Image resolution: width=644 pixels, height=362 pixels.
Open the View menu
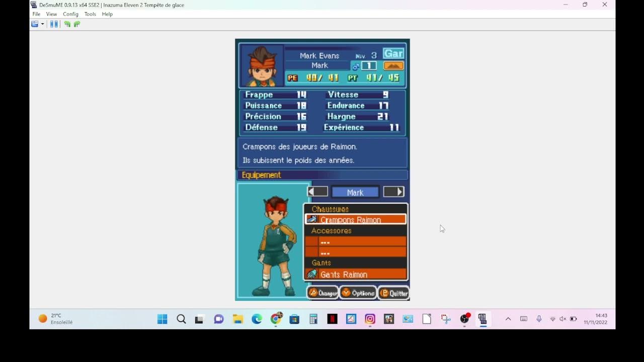tap(51, 14)
